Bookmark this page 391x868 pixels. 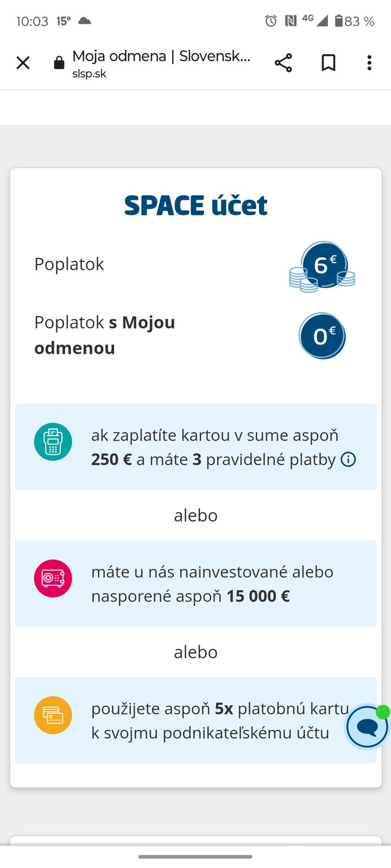(x=328, y=63)
